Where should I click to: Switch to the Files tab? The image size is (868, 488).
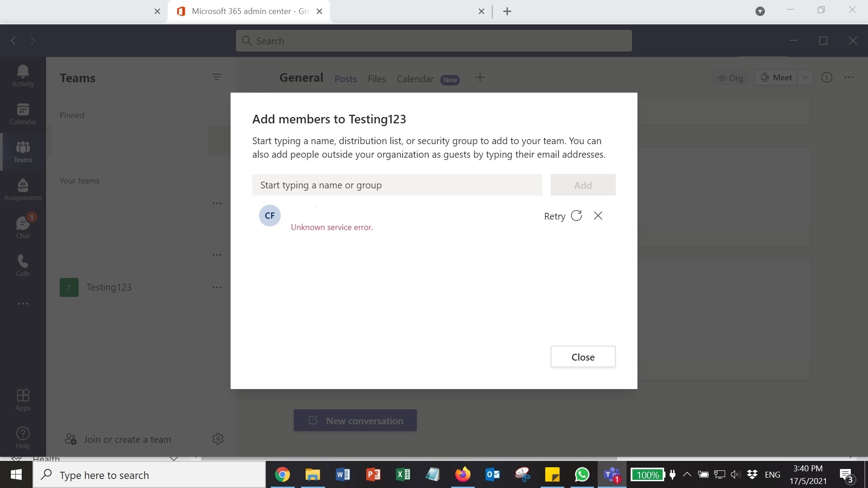coord(377,78)
